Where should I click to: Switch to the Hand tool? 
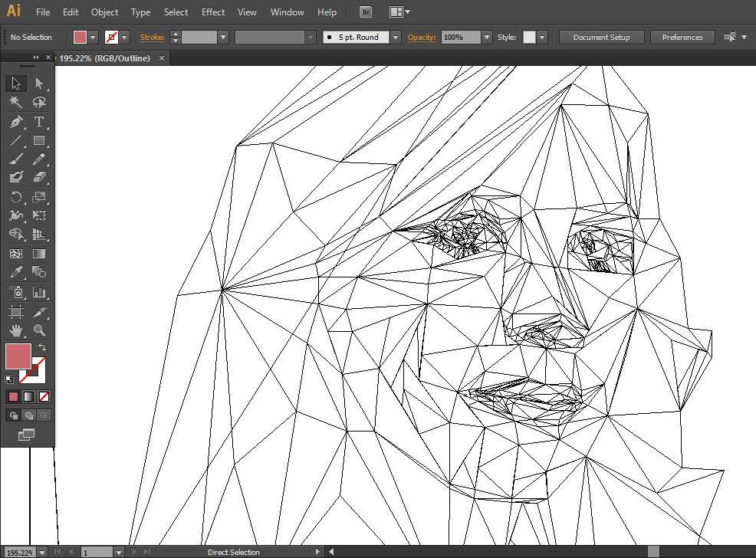[x=16, y=330]
